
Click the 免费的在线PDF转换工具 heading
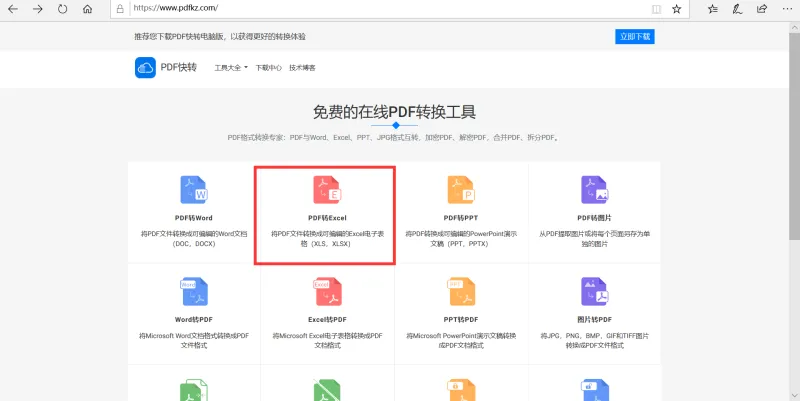point(394,112)
